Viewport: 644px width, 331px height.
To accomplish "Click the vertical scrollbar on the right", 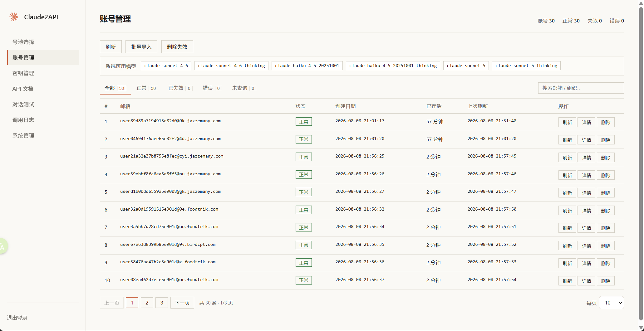I will click(641, 164).
